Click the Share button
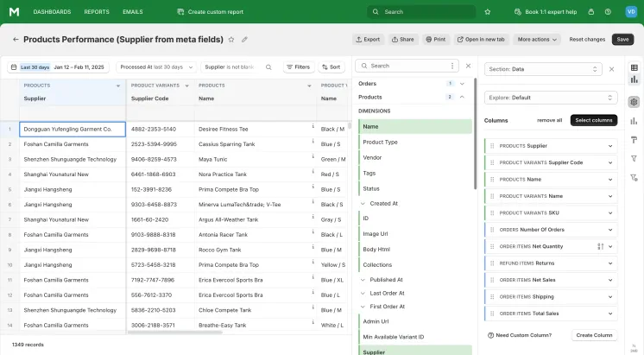The width and height of the screenshot is (644, 355). pos(402,40)
